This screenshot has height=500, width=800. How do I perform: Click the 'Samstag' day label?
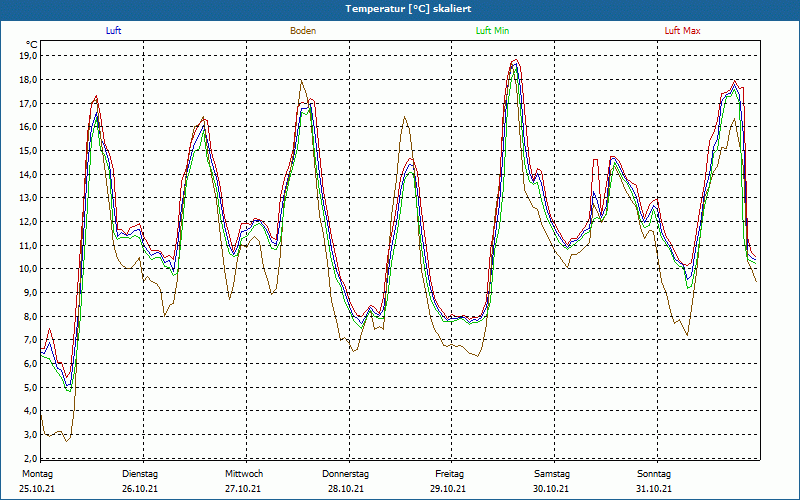coord(552,474)
